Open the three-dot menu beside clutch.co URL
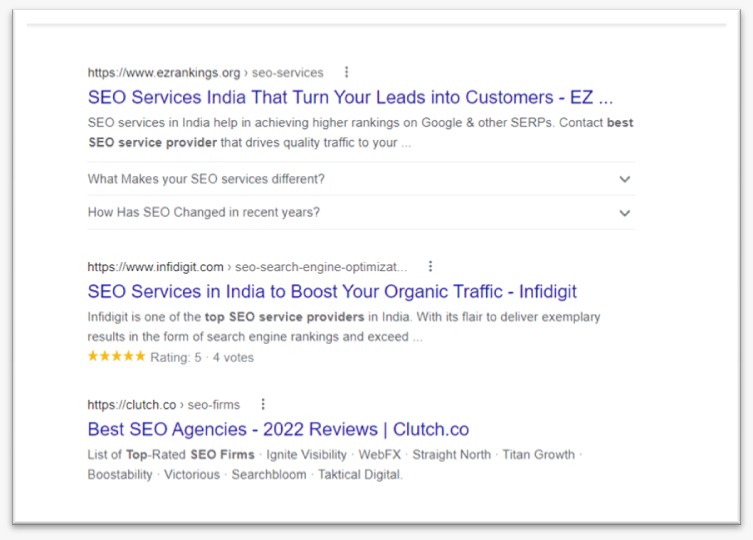This screenshot has height=540, width=753. (x=263, y=405)
